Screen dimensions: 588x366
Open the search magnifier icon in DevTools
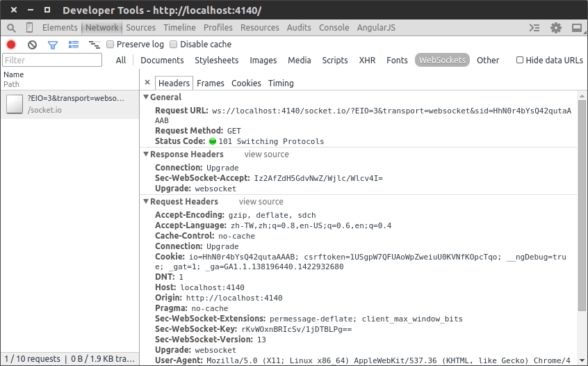(x=11, y=28)
